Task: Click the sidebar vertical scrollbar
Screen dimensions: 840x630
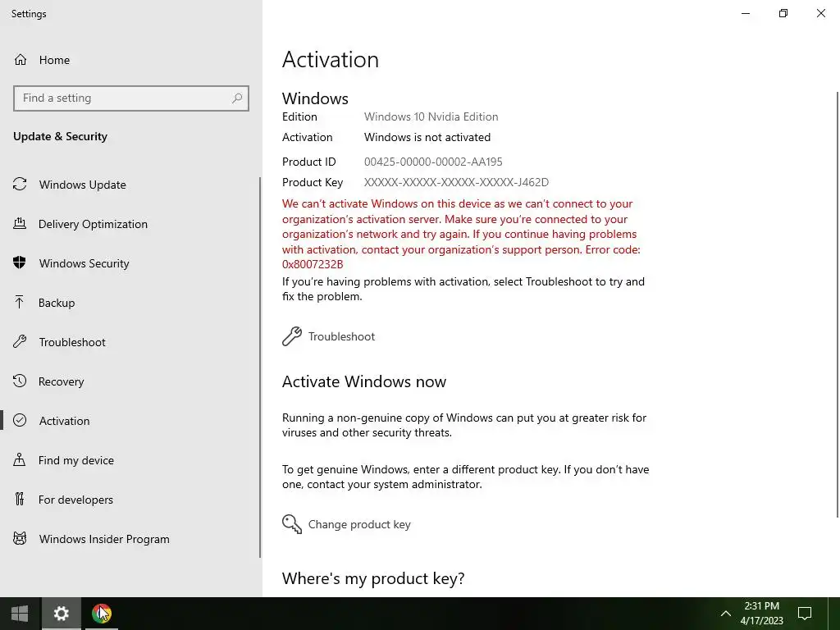Action: [x=260, y=367]
